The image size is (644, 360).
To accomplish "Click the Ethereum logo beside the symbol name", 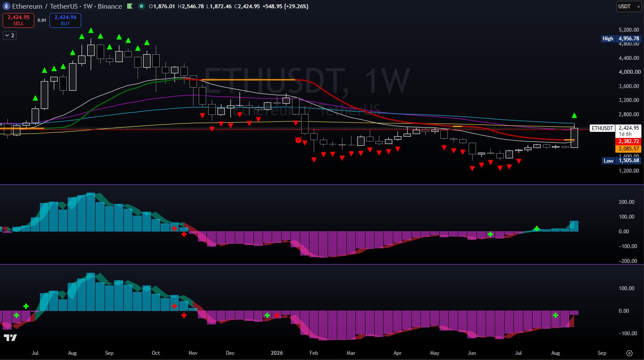I will click(7, 7).
